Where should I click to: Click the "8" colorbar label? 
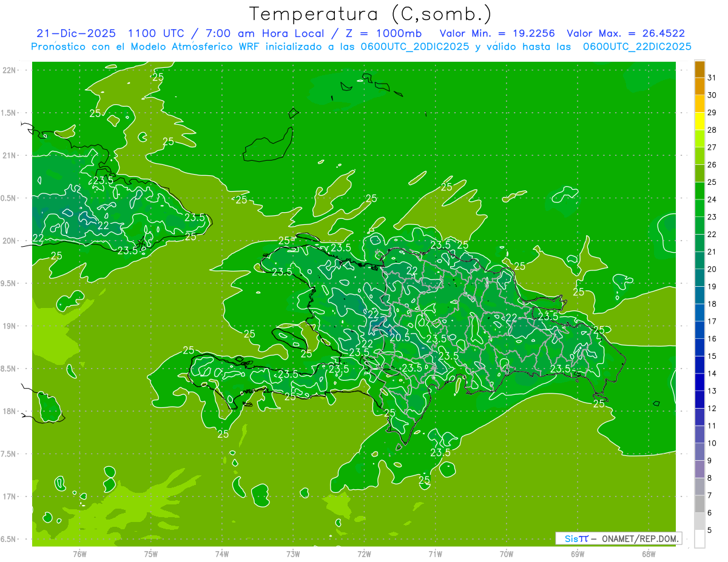(710, 478)
